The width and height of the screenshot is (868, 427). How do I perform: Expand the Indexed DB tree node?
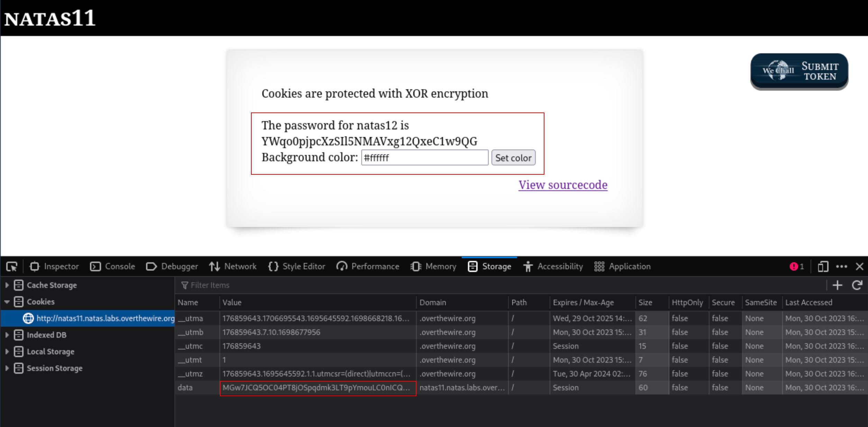point(7,335)
